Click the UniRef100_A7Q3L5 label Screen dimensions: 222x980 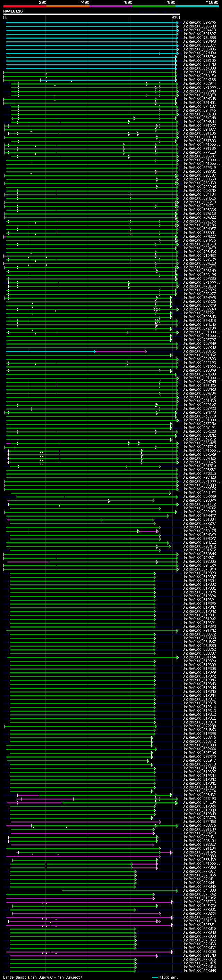pos(199,473)
